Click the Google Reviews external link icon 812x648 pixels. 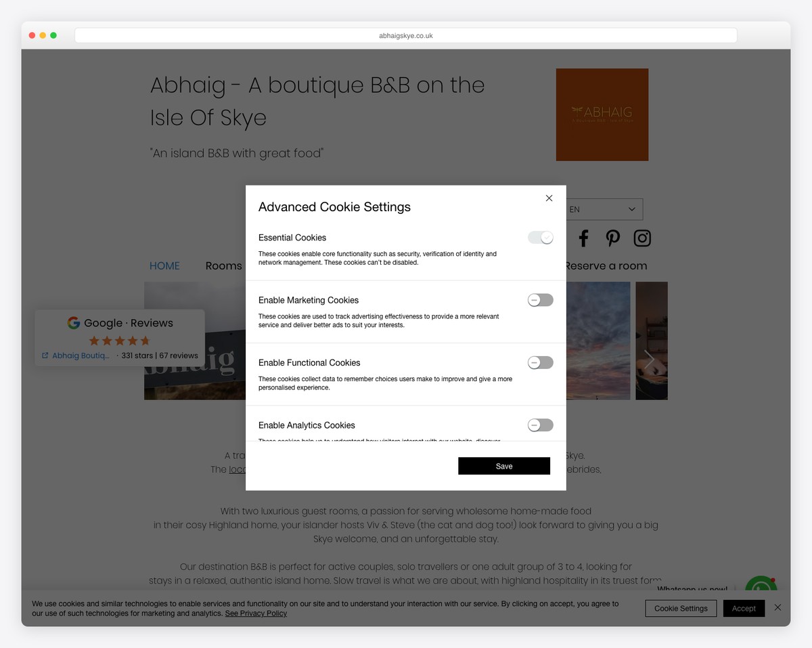[x=45, y=355]
